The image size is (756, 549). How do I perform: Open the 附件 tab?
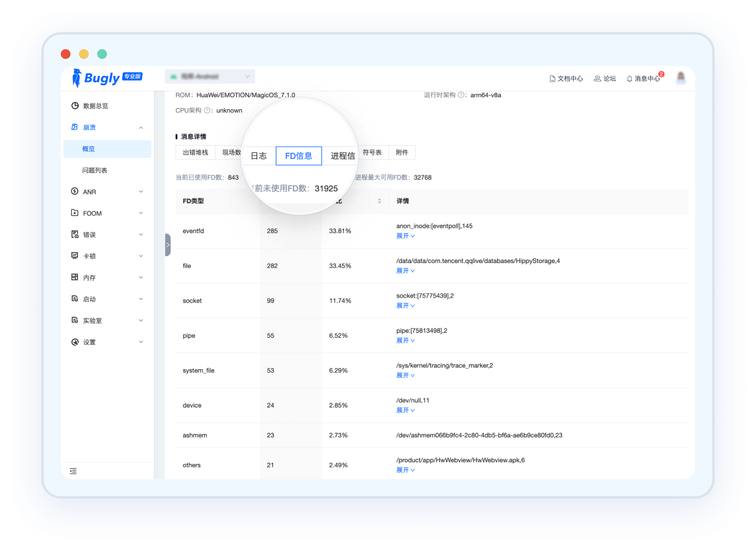tap(402, 152)
